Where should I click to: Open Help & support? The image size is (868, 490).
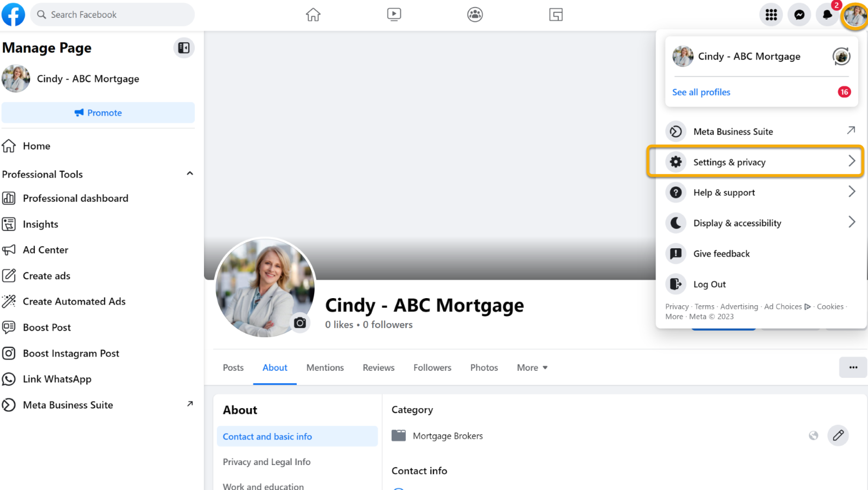761,192
